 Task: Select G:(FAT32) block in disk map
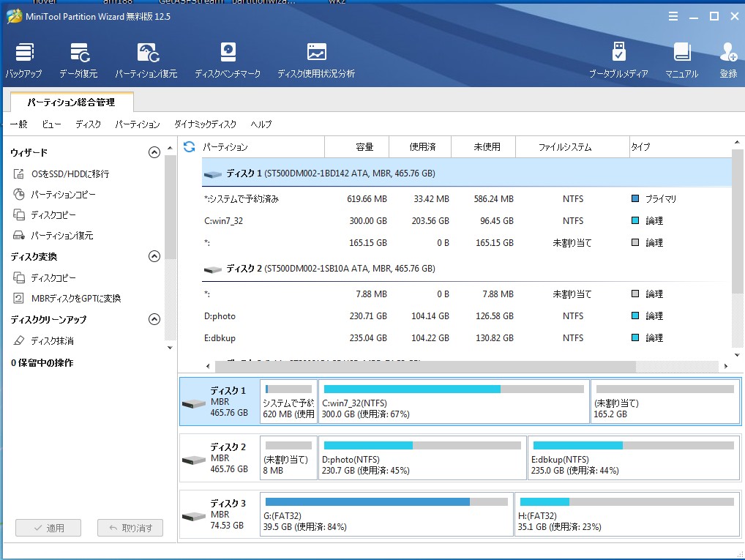(386, 515)
